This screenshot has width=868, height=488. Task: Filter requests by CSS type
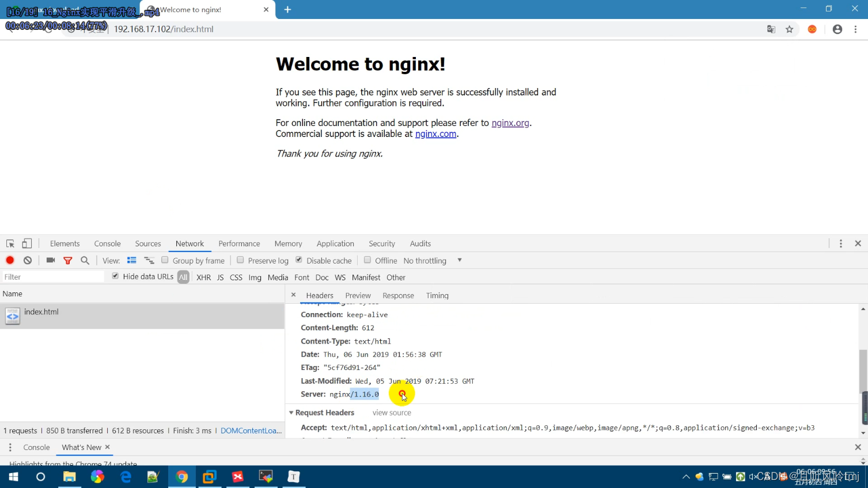(236, 277)
